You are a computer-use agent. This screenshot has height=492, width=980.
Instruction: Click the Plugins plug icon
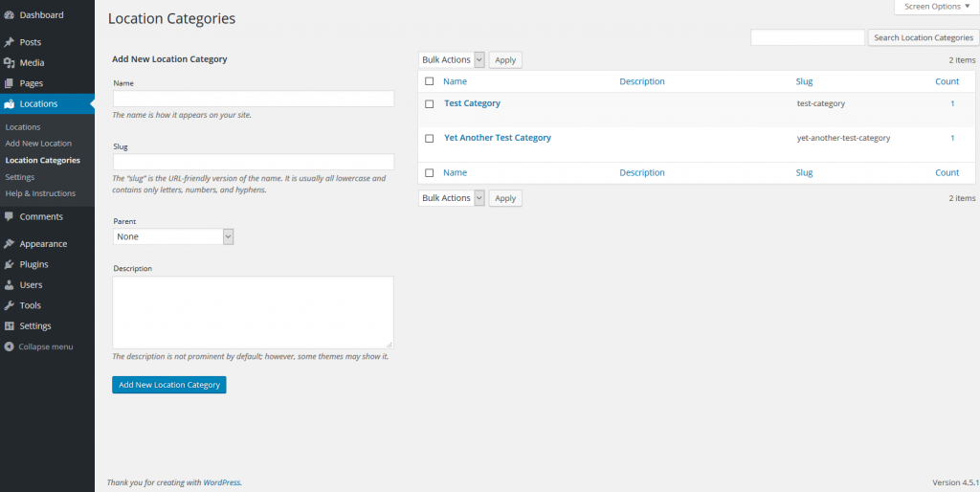click(x=10, y=264)
